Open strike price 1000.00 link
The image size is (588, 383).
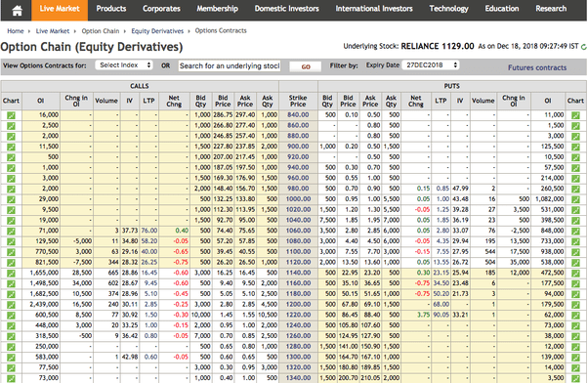pos(298,199)
